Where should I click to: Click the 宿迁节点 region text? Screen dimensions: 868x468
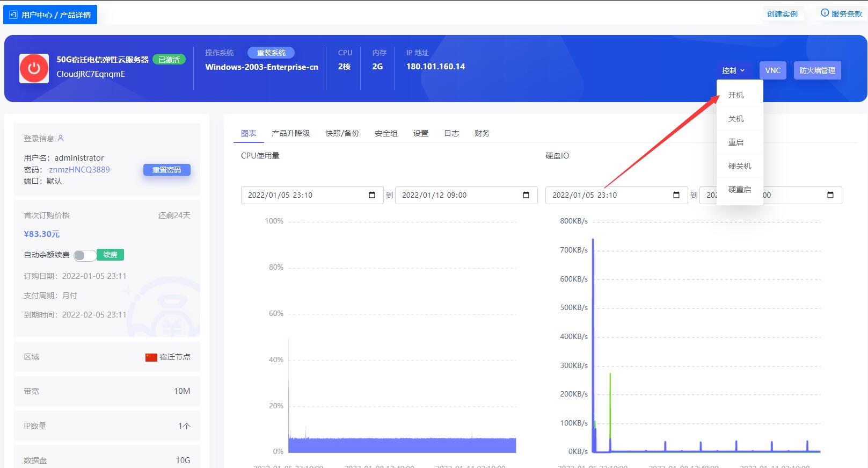[x=175, y=357]
